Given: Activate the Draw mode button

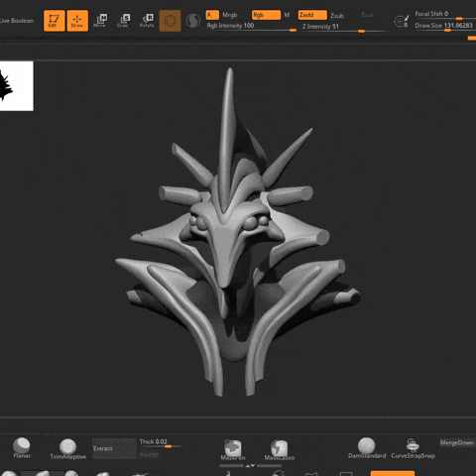Looking at the screenshot, I should (x=77, y=21).
